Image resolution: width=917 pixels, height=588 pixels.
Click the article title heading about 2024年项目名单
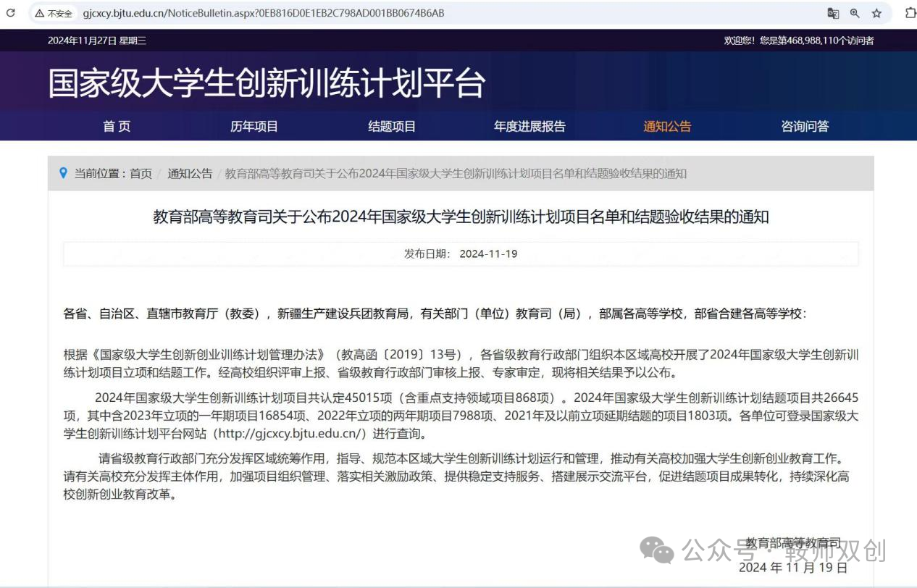(461, 217)
